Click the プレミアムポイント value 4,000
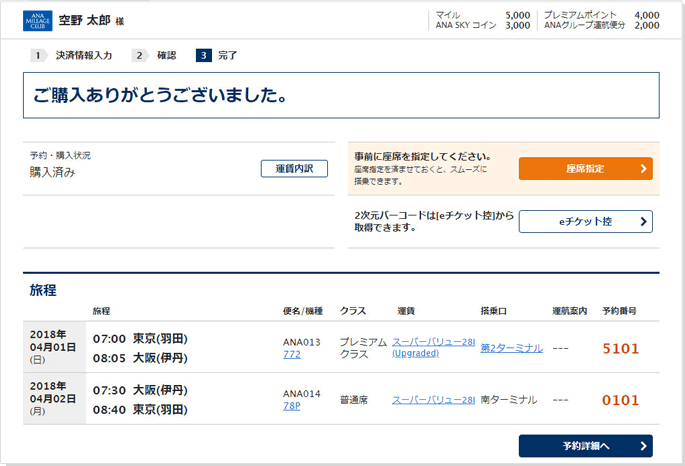Screen dimensions: 685x466 [646, 15]
